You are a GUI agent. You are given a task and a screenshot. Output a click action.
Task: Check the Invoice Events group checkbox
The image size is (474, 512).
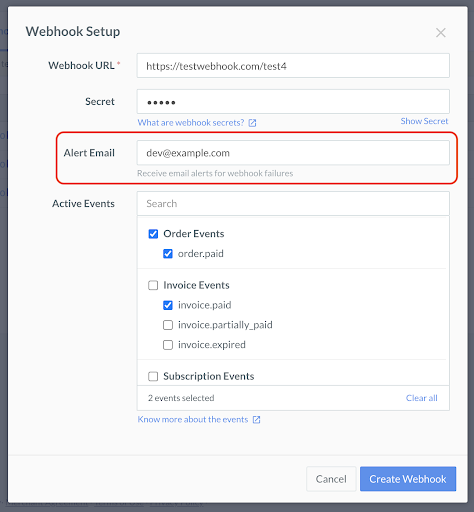153,285
